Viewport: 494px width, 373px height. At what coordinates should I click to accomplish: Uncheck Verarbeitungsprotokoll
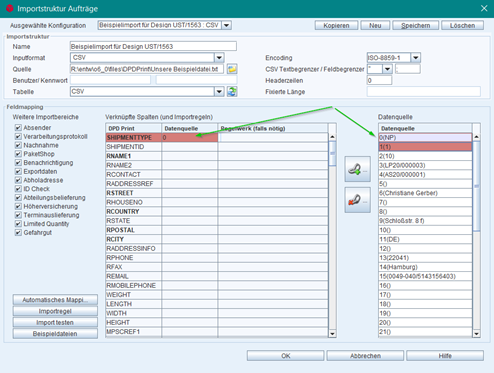(18, 136)
